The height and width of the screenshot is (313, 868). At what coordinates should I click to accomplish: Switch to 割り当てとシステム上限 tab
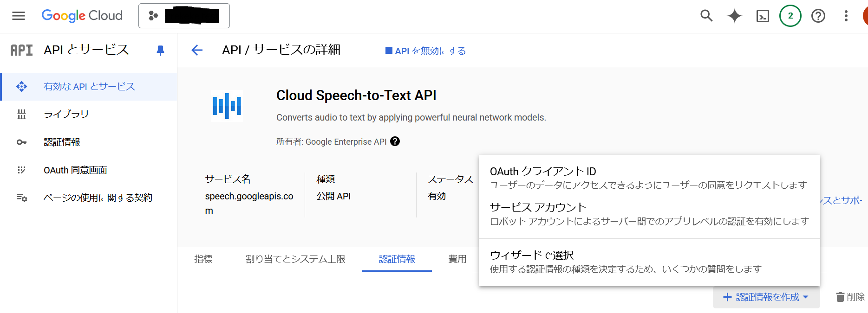point(295,259)
